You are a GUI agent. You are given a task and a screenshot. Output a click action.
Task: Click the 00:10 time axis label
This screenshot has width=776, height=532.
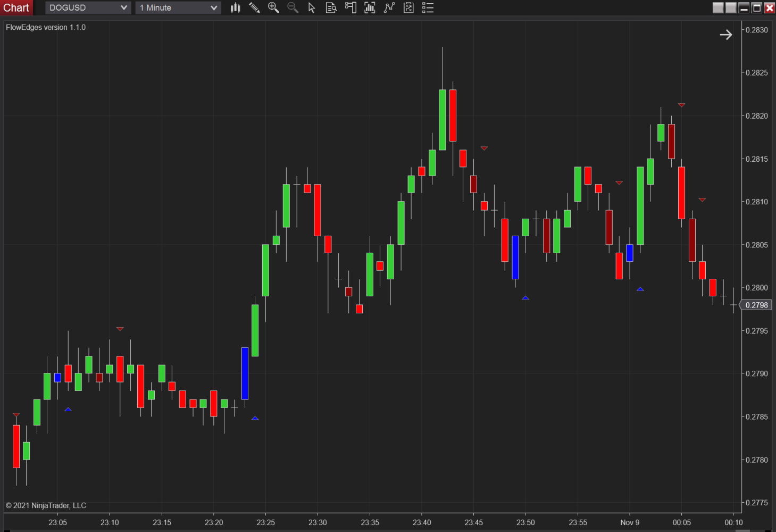(x=733, y=522)
